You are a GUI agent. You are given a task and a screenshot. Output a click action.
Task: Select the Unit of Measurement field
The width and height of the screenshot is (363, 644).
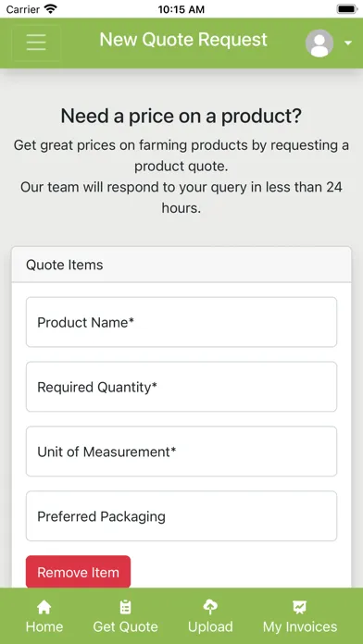[x=181, y=452]
